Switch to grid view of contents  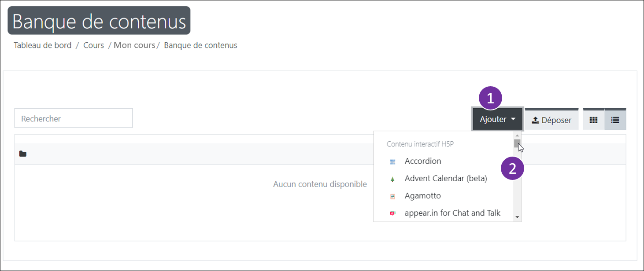tap(593, 120)
